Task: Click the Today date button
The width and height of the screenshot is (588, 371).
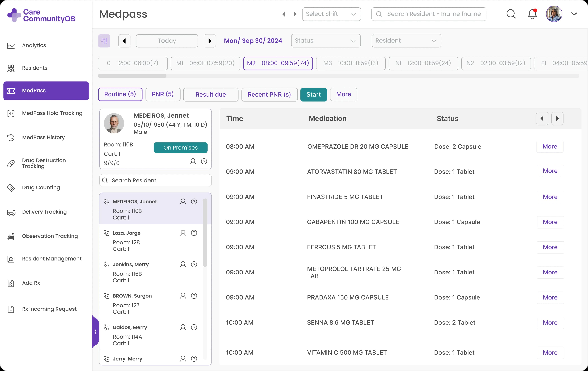Action: 167,41
